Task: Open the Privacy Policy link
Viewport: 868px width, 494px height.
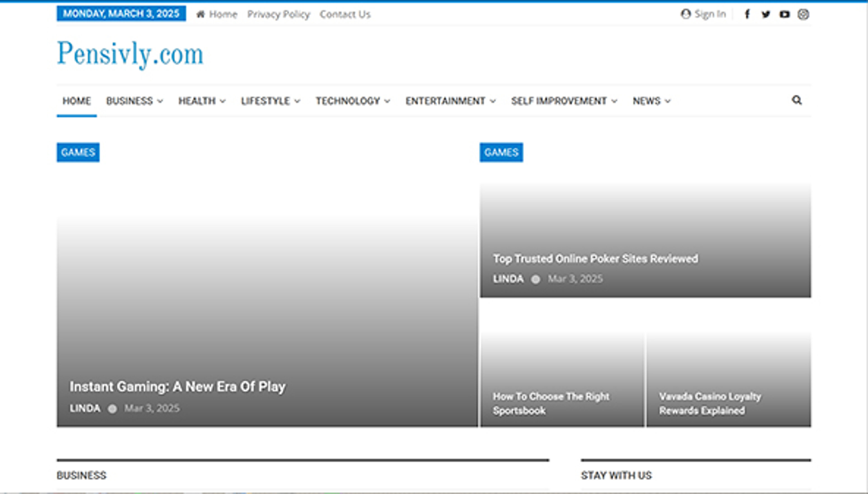Action: [x=278, y=14]
